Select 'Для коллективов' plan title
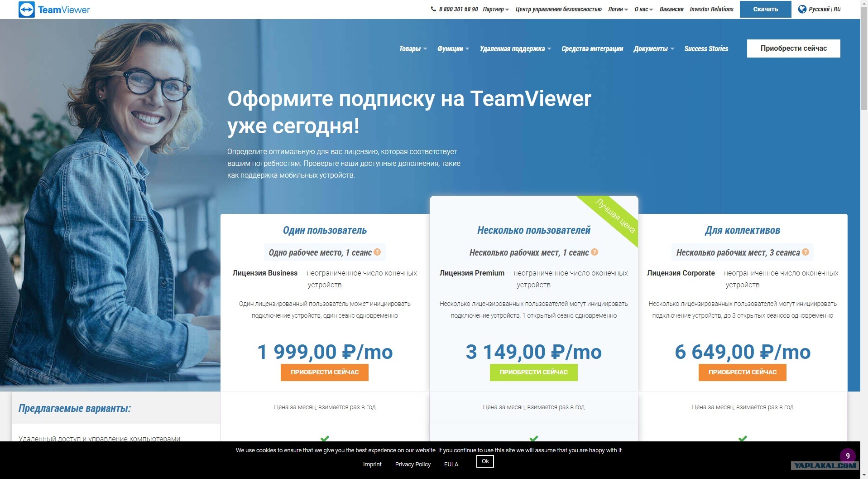This screenshot has width=868, height=479. point(743,230)
